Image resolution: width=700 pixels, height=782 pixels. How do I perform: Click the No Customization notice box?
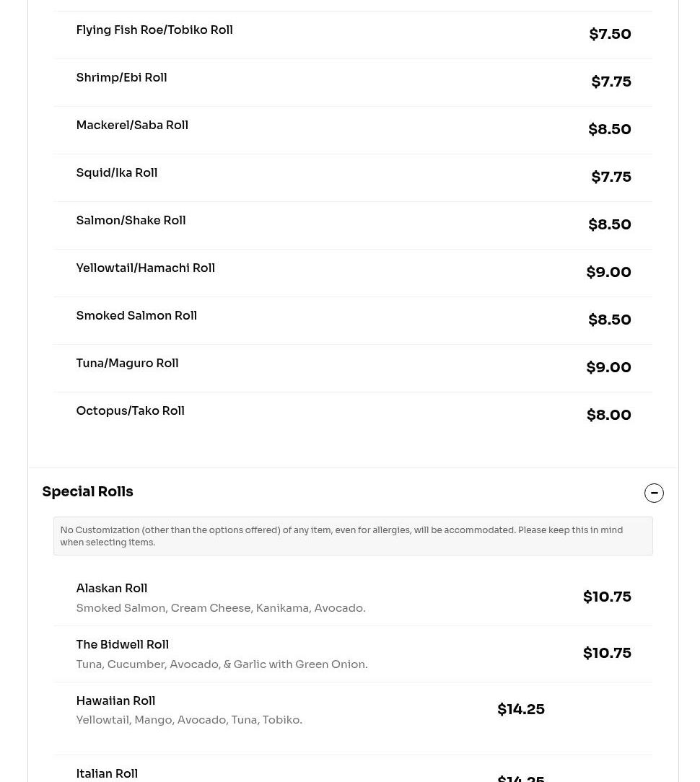[x=352, y=536]
